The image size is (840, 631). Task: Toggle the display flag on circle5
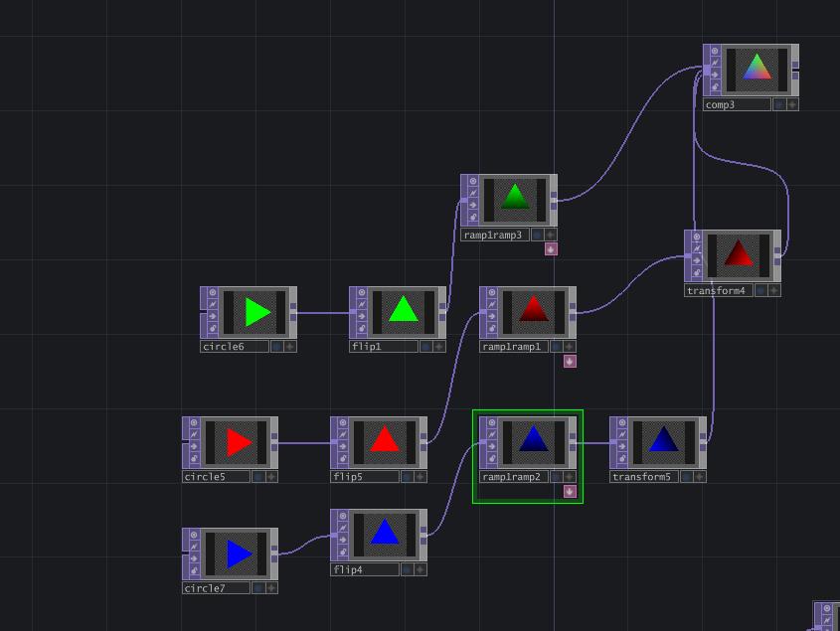coord(258,477)
